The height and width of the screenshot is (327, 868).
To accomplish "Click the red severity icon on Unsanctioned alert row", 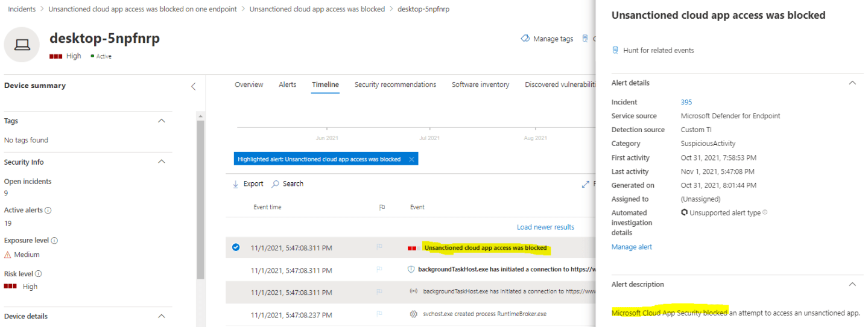I will pyautogui.click(x=413, y=248).
